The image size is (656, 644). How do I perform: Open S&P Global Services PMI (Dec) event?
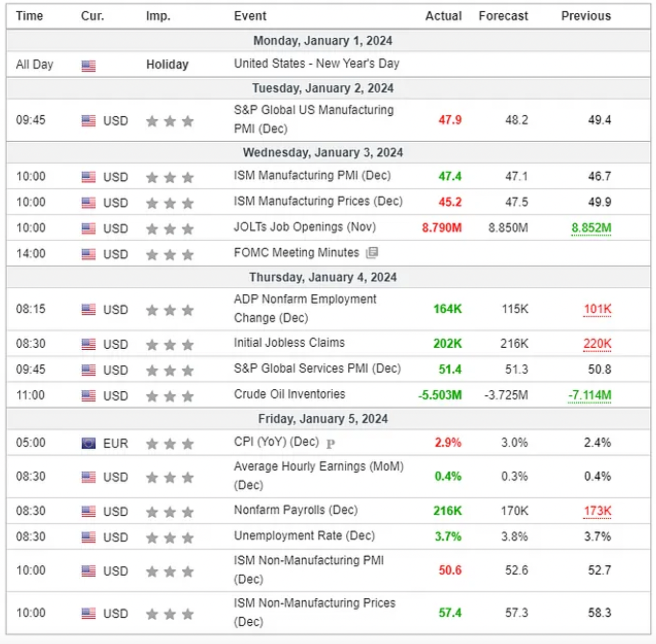tap(317, 369)
